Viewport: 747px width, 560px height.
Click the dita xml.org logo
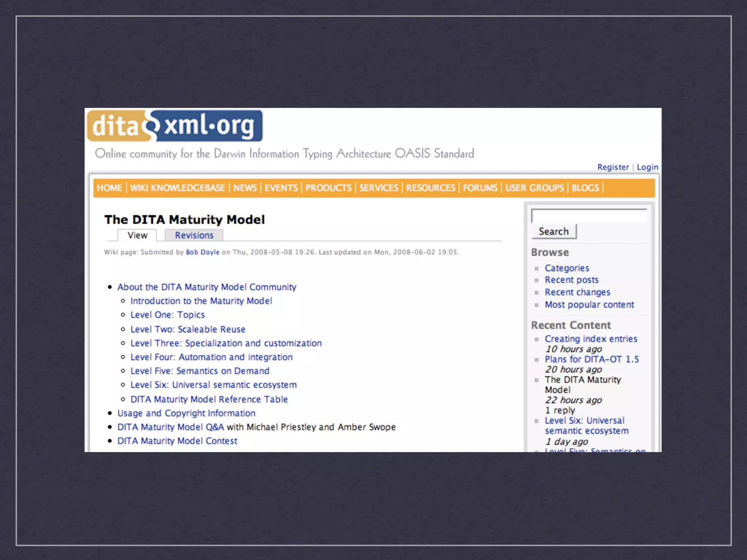tap(174, 126)
